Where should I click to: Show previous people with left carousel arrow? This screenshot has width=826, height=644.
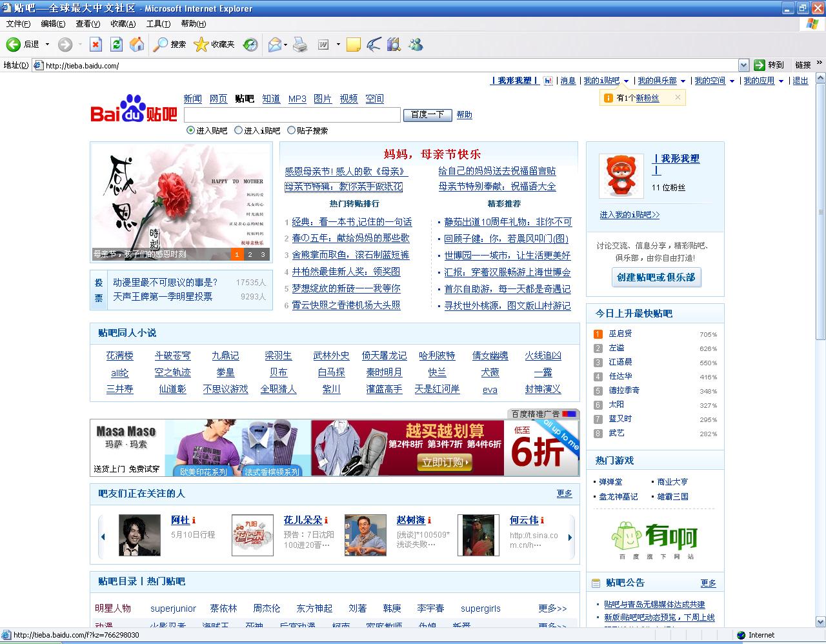pos(103,537)
